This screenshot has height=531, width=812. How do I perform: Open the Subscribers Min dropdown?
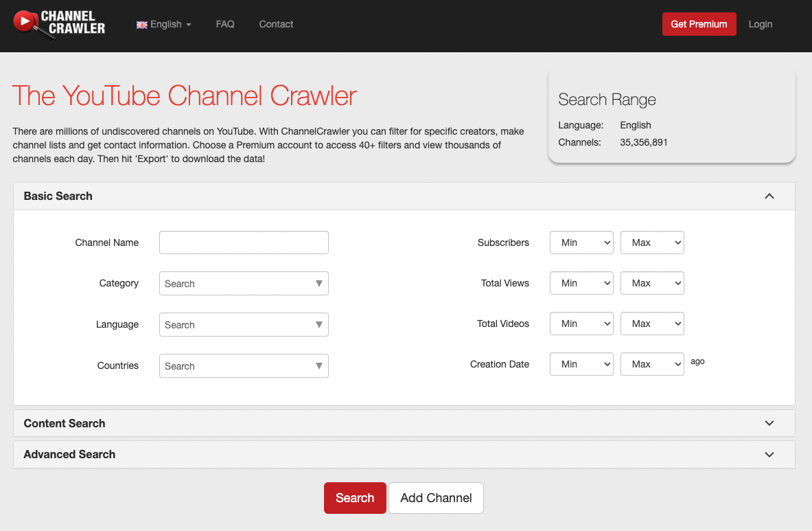pyautogui.click(x=581, y=242)
